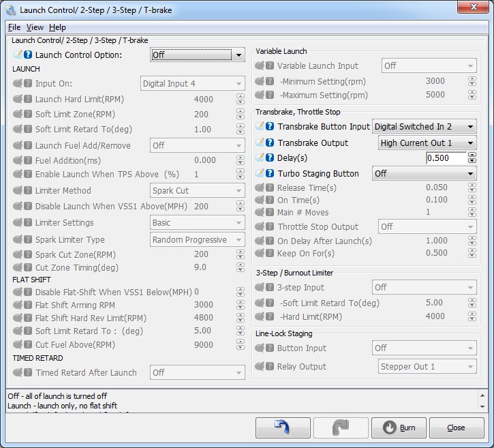Open the notes pencil icon for Turbo Staging Button

[260, 174]
